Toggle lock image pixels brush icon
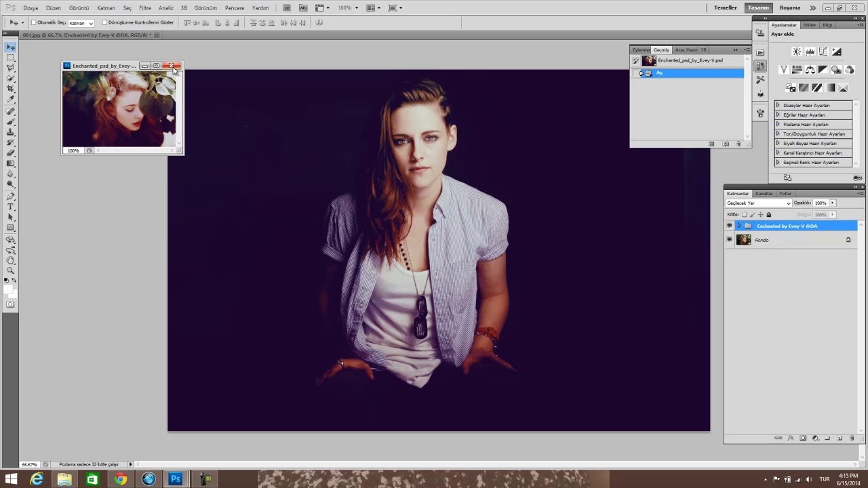Image resolution: width=868 pixels, height=488 pixels. 752,214
